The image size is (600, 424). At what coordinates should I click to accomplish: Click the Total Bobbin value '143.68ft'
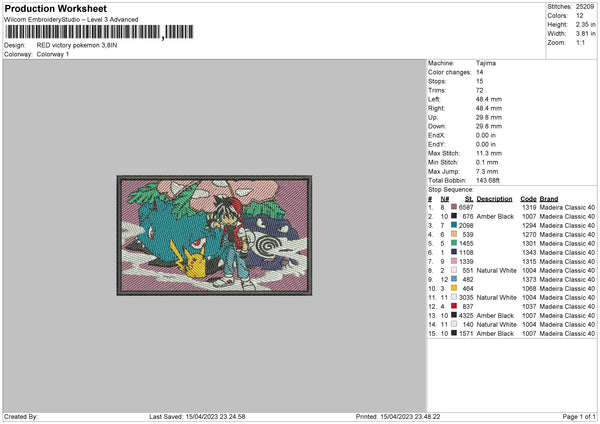[x=488, y=180]
